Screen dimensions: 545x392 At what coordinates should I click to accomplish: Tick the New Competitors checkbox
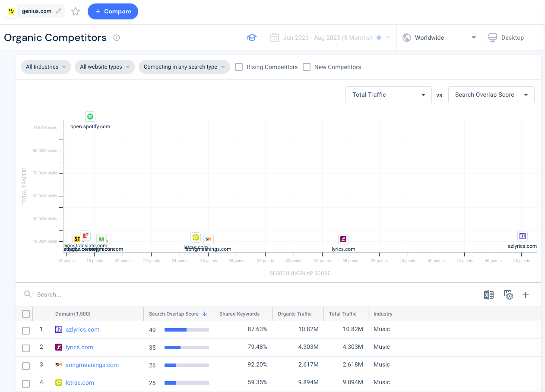click(x=307, y=67)
